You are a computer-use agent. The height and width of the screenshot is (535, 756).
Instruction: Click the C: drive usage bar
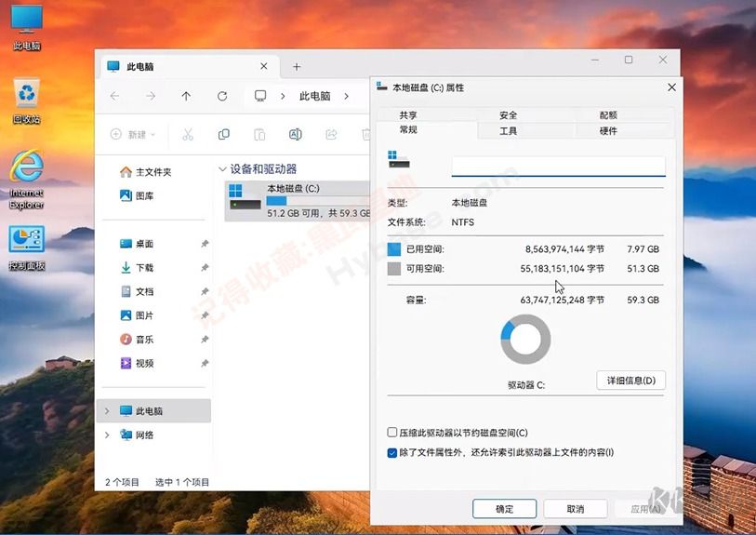[x=318, y=200]
